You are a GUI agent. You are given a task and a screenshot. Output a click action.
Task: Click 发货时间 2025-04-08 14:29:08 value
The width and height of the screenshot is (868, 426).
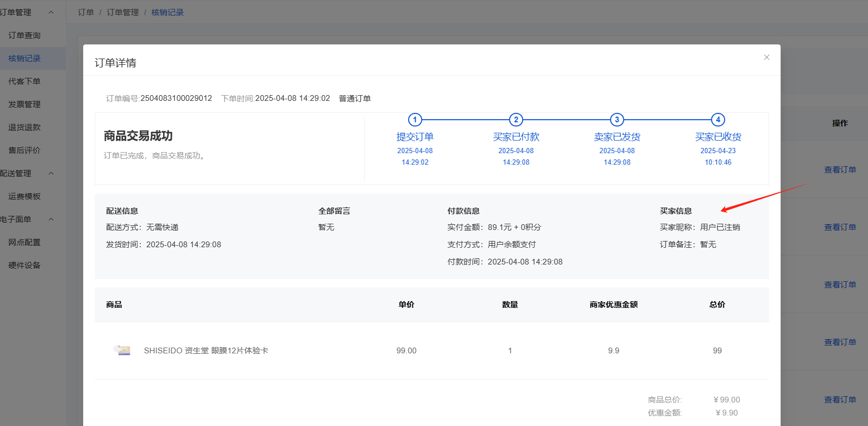184,245
